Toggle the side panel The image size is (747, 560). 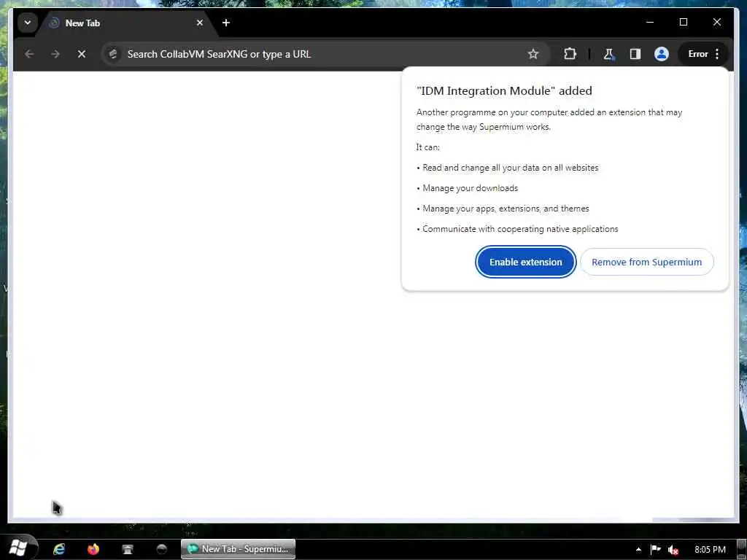pyautogui.click(x=635, y=54)
